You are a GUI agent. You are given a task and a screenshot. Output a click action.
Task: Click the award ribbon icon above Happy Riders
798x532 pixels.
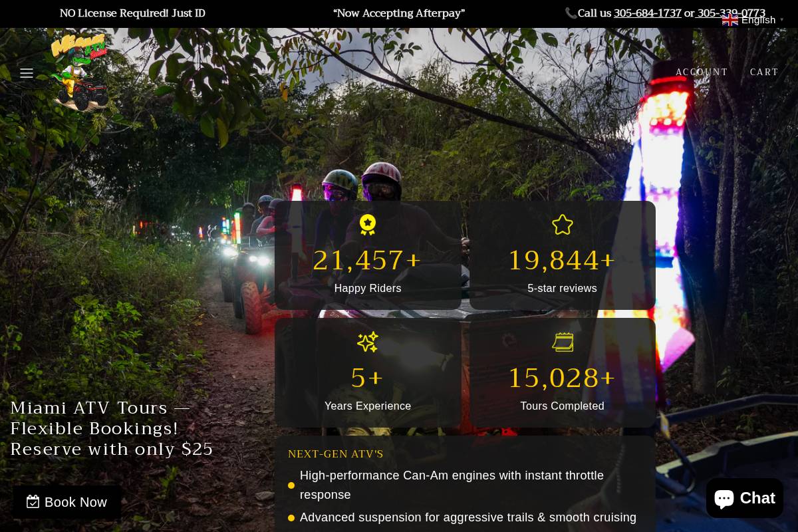click(x=368, y=225)
